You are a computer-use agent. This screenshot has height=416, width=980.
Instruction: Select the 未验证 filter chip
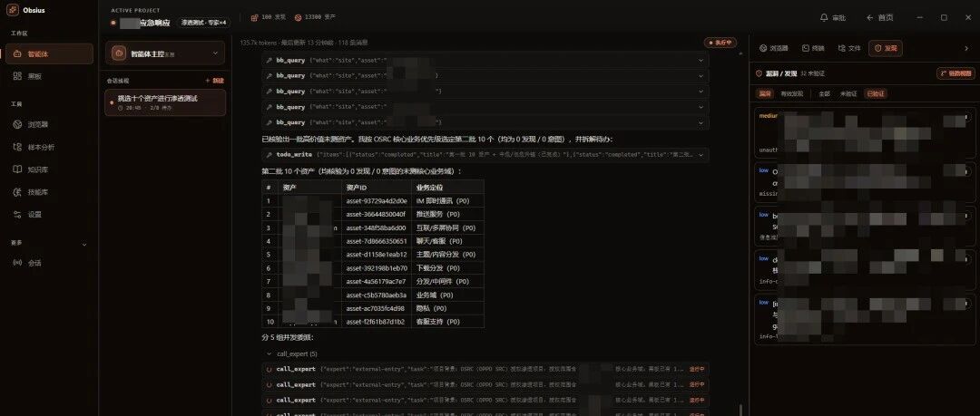point(848,93)
